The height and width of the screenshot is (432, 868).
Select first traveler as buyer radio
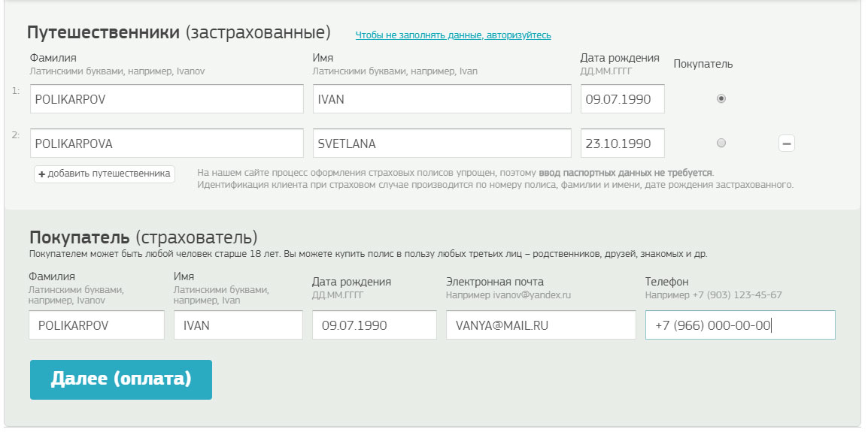pos(721,98)
